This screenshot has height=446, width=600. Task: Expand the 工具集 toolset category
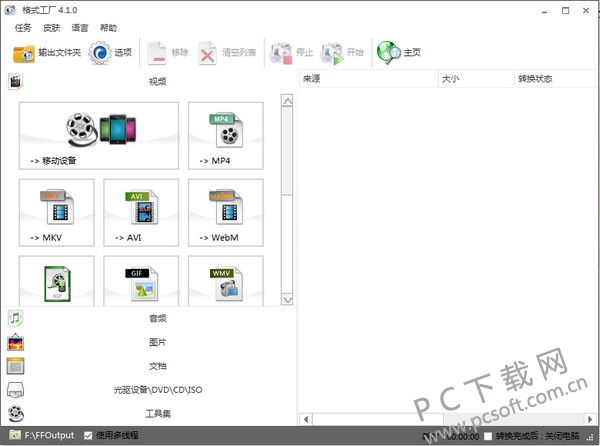pyautogui.click(x=149, y=413)
